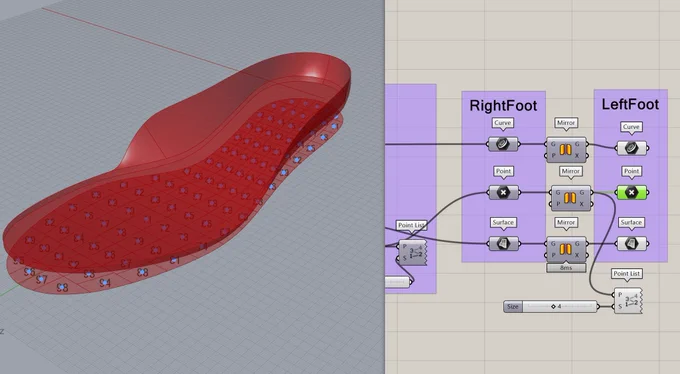Image resolution: width=680 pixels, height=374 pixels.
Task: Click the Mirror label above the top Mirror component
Action: click(x=566, y=123)
